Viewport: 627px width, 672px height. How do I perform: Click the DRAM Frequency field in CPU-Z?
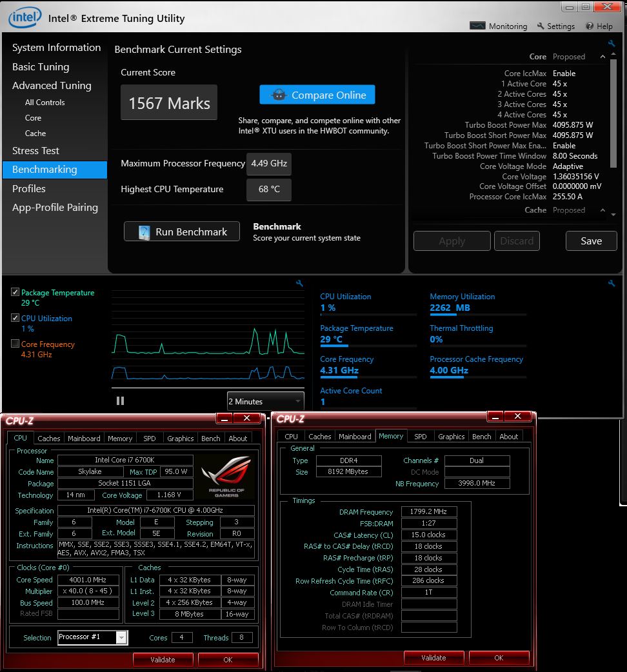pyautogui.click(x=428, y=511)
